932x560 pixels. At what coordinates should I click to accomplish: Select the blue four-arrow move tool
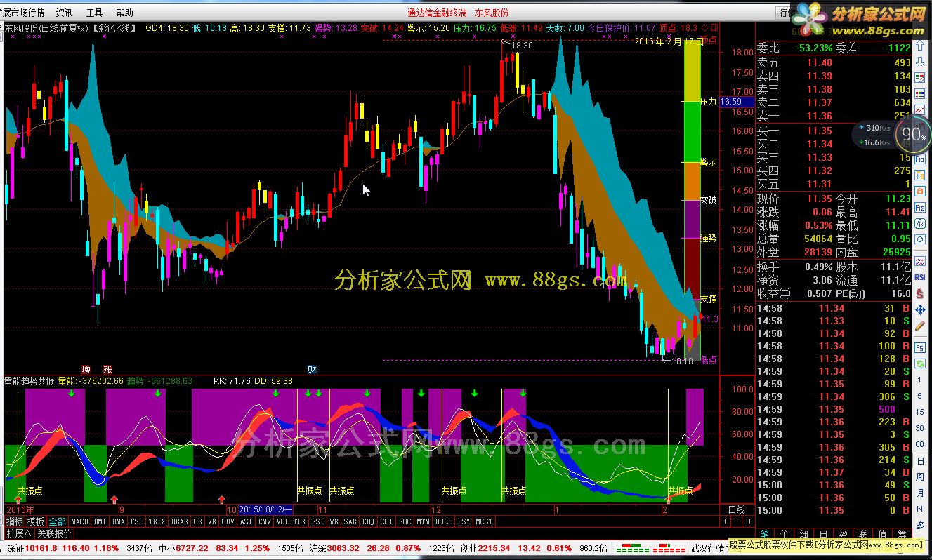[x=920, y=311]
